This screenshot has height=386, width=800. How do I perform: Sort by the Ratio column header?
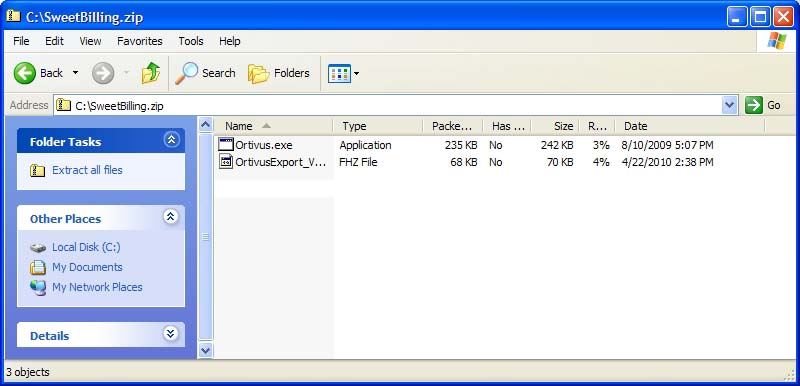point(597,126)
